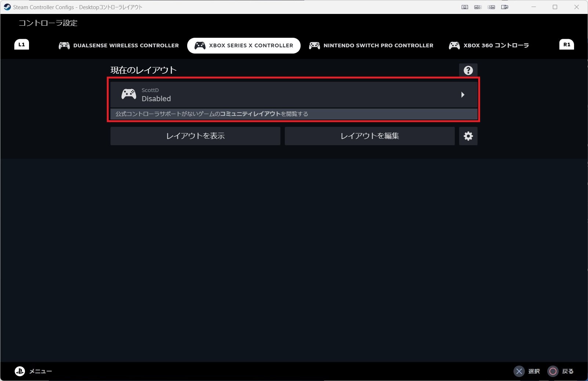The height and width of the screenshot is (381, 588).
Task: Switch to DualSense Wireless Controller tab
Action: pos(119,45)
